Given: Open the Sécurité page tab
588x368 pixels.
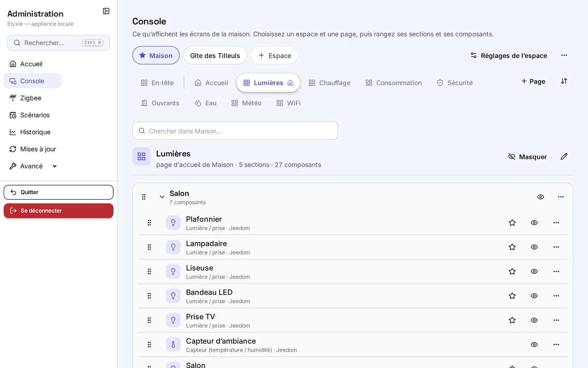Looking at the screenshot, I should coord(454,83).
